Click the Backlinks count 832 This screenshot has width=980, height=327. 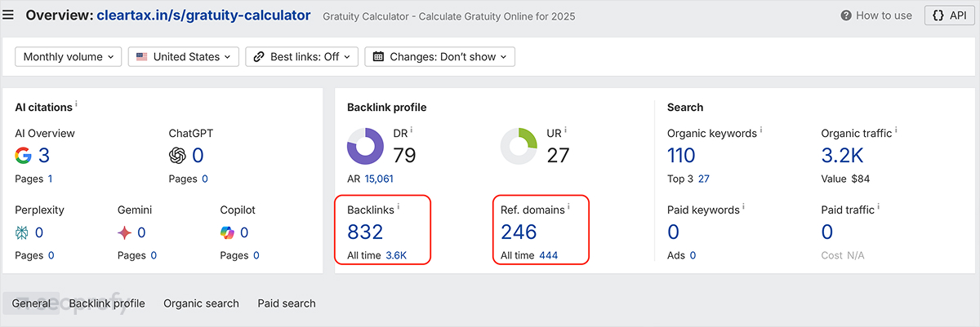pyautogui.click(x=365, y=232)
